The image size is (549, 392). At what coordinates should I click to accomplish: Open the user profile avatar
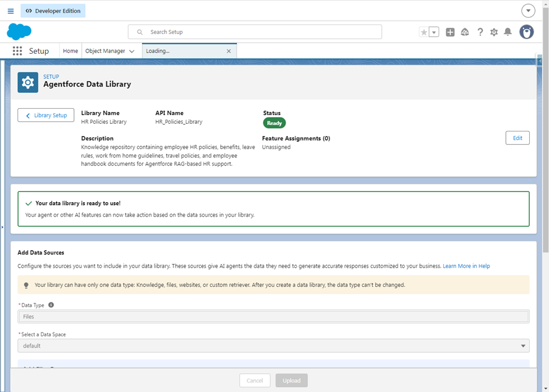526,32
